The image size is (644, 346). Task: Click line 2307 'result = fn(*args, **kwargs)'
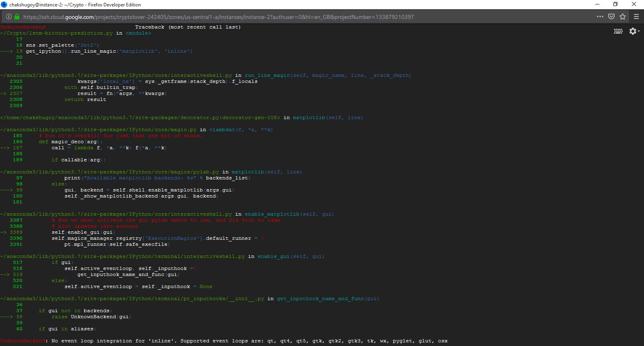122,93
